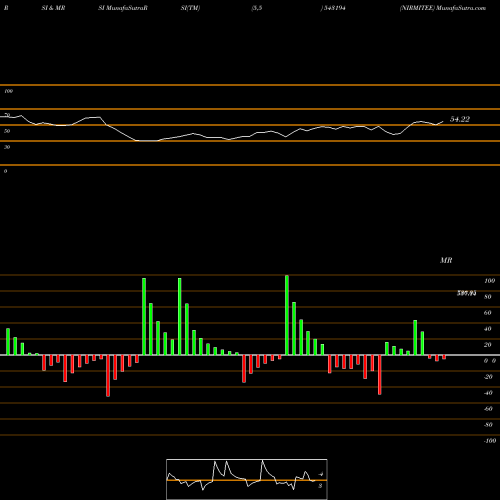Open the mini overview chart thumbnail
The image size is (500, 500).
(247, 479)
